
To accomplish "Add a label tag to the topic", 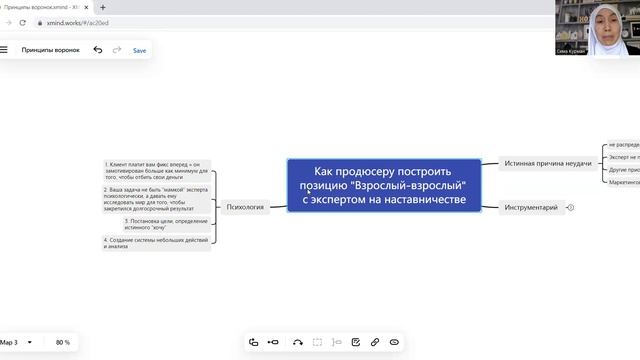I will tap(394, 342).
